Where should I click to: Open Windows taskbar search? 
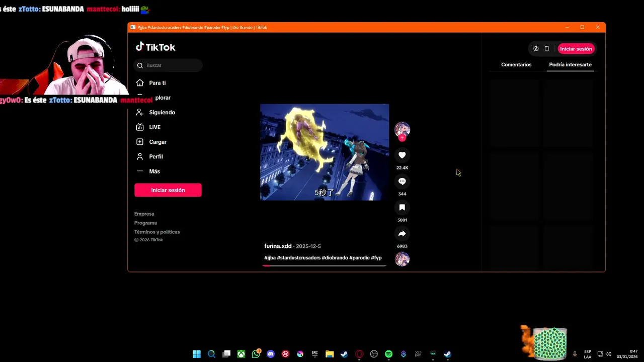(x=212, y=354)
